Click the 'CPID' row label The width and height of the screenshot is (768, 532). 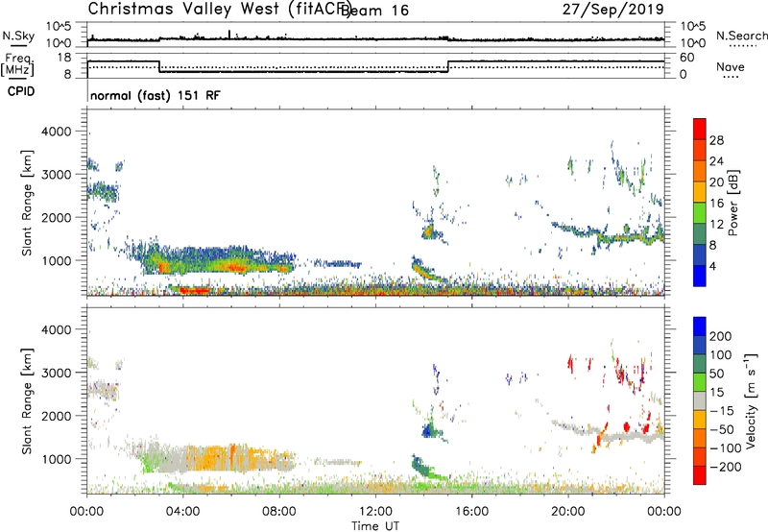[x=21, y=91]
